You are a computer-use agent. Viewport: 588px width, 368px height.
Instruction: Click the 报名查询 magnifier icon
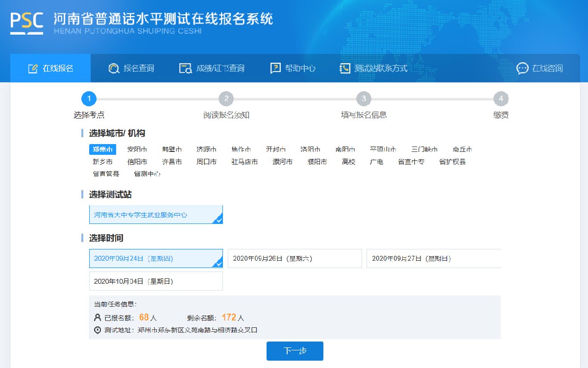114,69
